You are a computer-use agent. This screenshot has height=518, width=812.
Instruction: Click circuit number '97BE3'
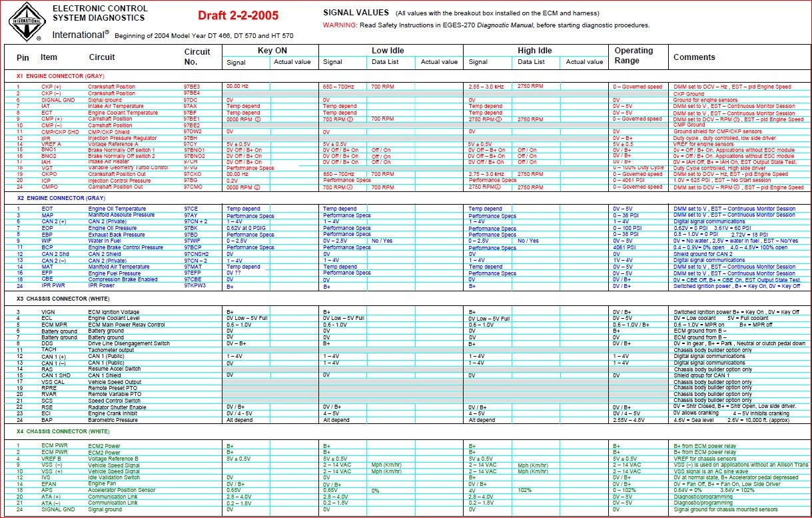tap(192, 87)
